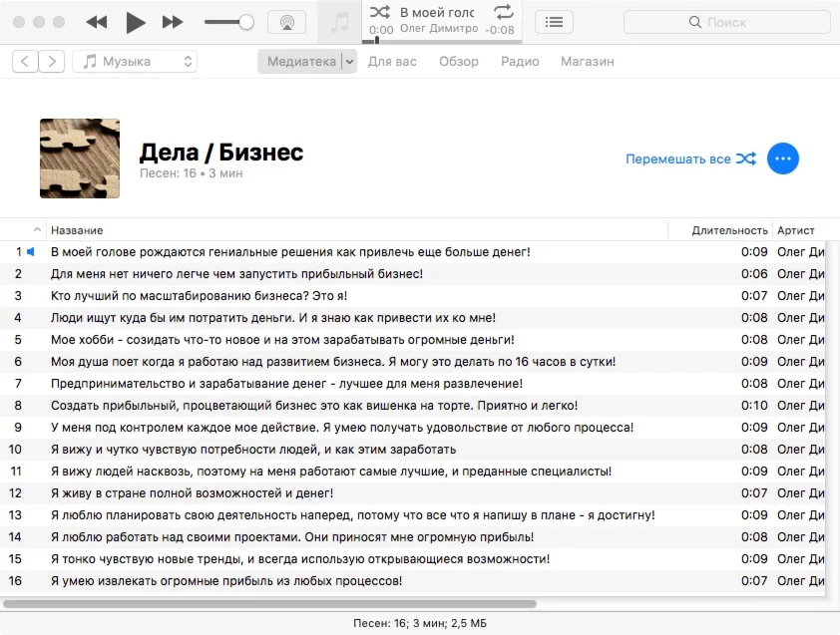The height and width of the screenshot is (635, 840).
Task: Navigate back with the left chevron
Action: 26,62
